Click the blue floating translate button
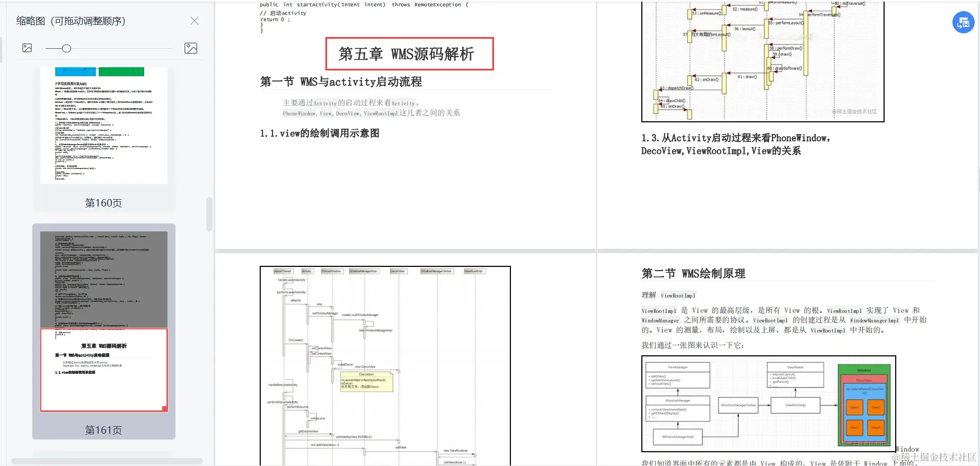 pos(963,23)
